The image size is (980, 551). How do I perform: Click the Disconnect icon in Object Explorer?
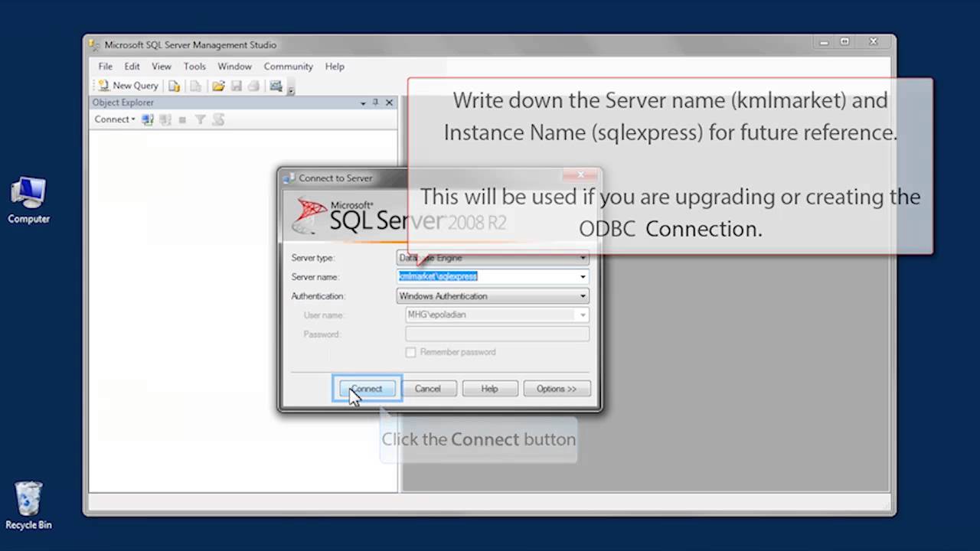click(165, 119)
